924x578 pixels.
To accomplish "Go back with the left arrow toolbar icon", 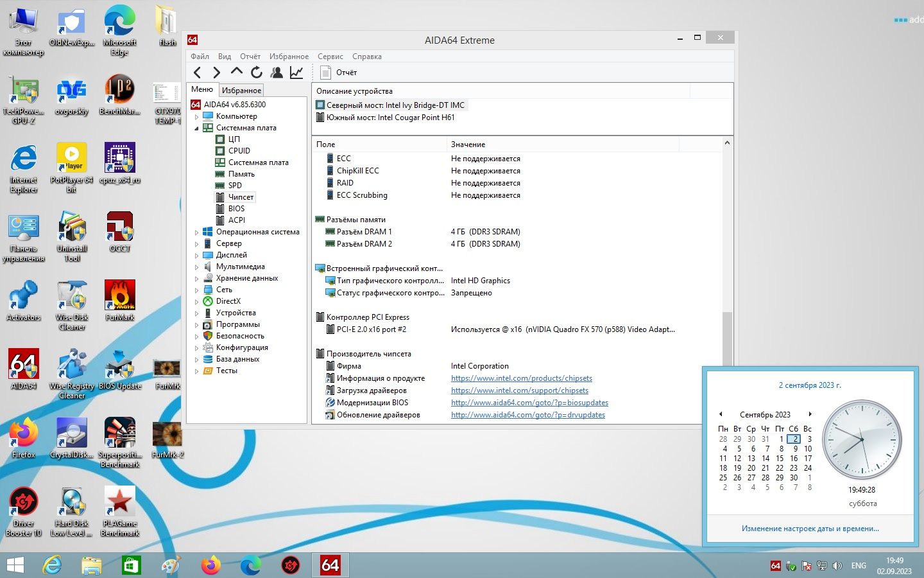I will [x=198, y=73].
